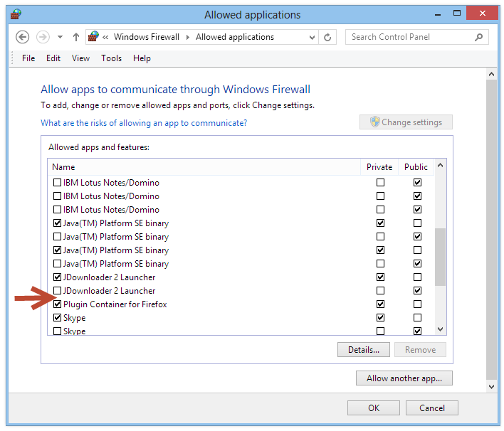Open the risks of allowing an app link

[x=144, y=123]
